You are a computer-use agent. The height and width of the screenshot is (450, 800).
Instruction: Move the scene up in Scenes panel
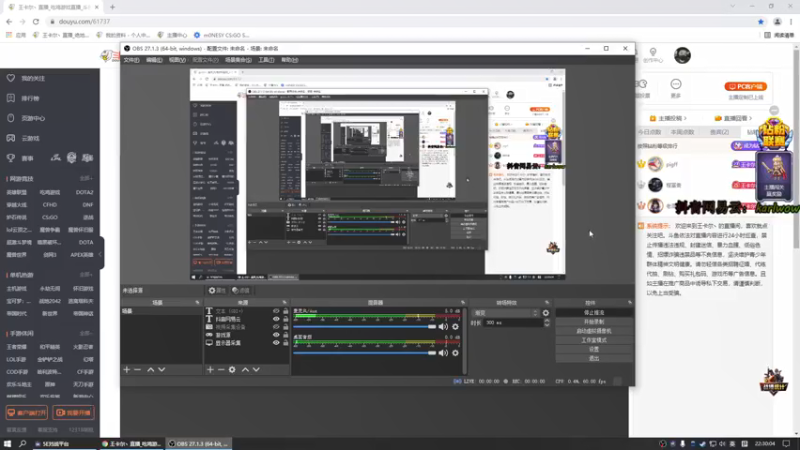pyautogui.click(x=151, y=369)
